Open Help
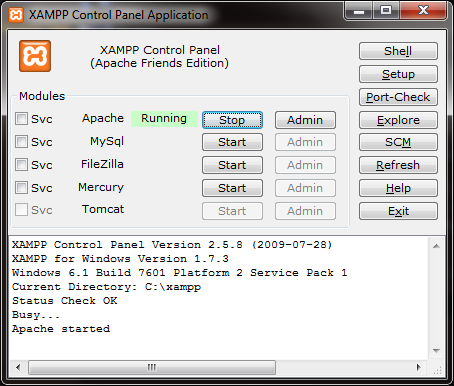 398,188
